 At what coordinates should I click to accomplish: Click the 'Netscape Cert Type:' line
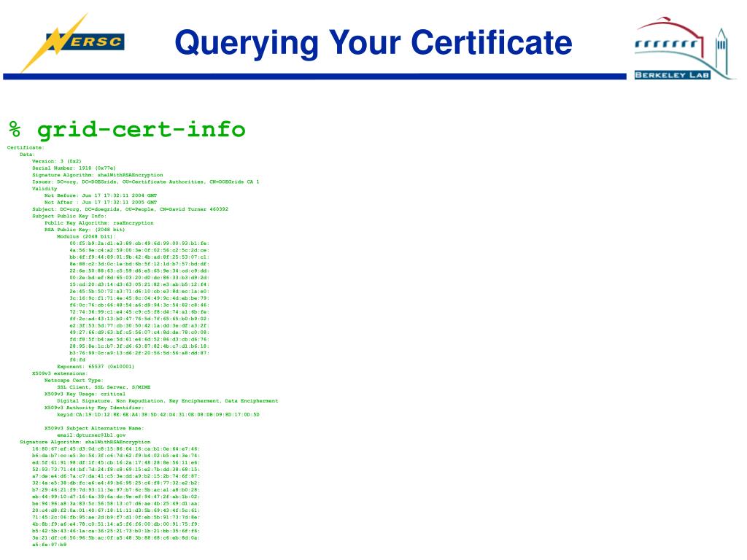[74, 381]
